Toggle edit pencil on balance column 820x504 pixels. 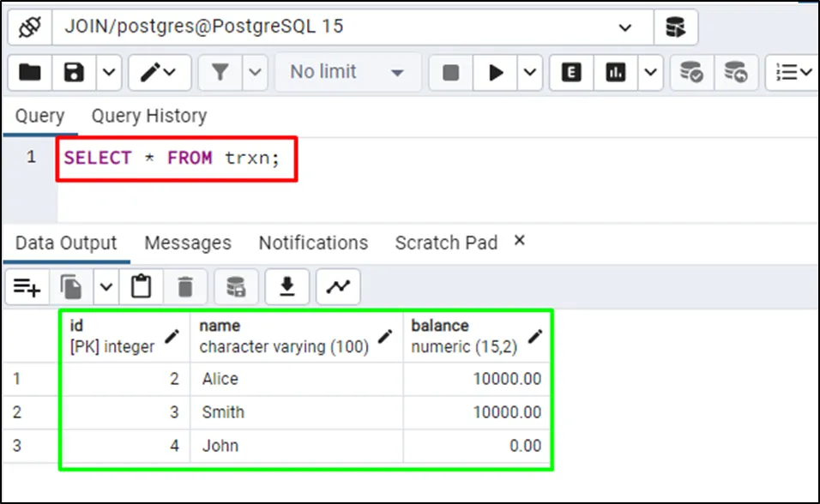[x=536, y=336]
